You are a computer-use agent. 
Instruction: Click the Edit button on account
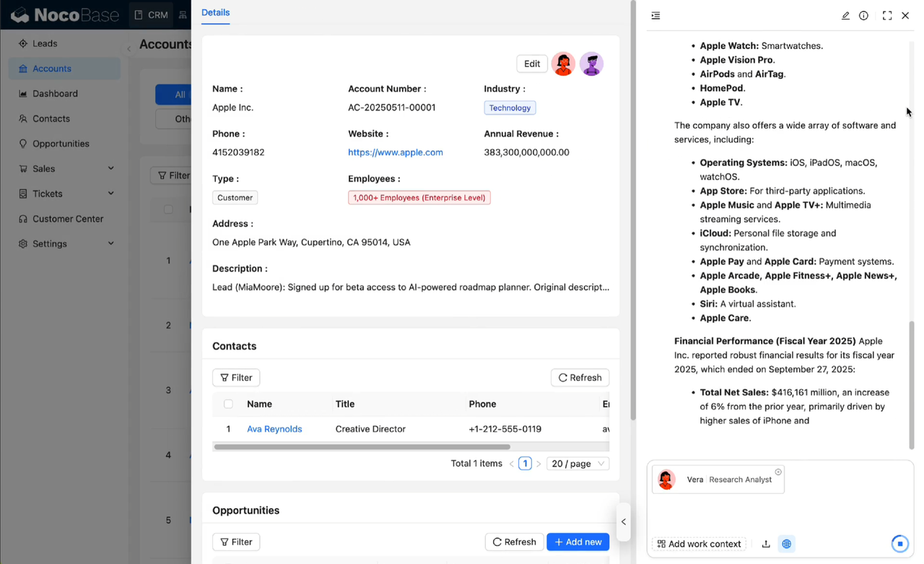click(531, 64)
